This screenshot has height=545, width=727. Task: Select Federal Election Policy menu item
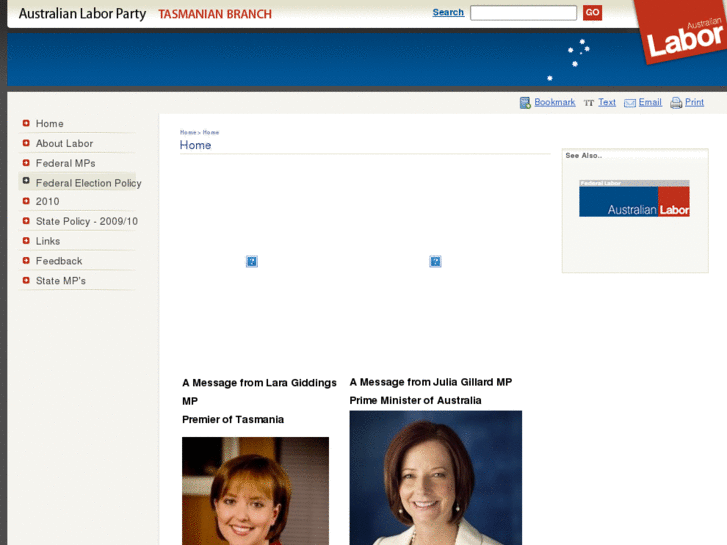pyautogui.click(x=89, y=184)
